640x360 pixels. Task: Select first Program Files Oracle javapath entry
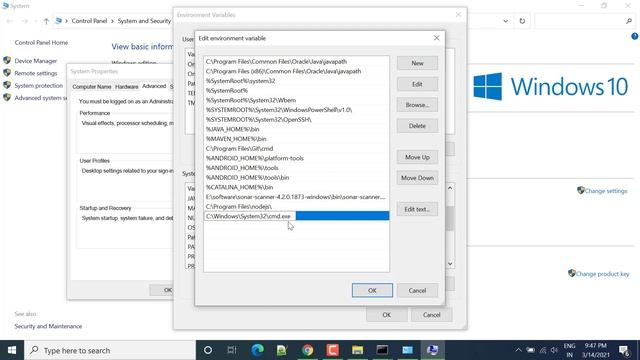[x=296, y=62]
